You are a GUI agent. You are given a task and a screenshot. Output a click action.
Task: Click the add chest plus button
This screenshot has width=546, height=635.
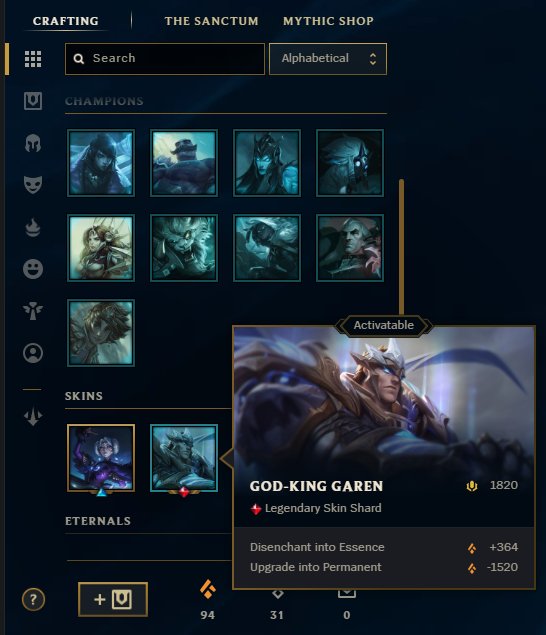tap(113, 599)
